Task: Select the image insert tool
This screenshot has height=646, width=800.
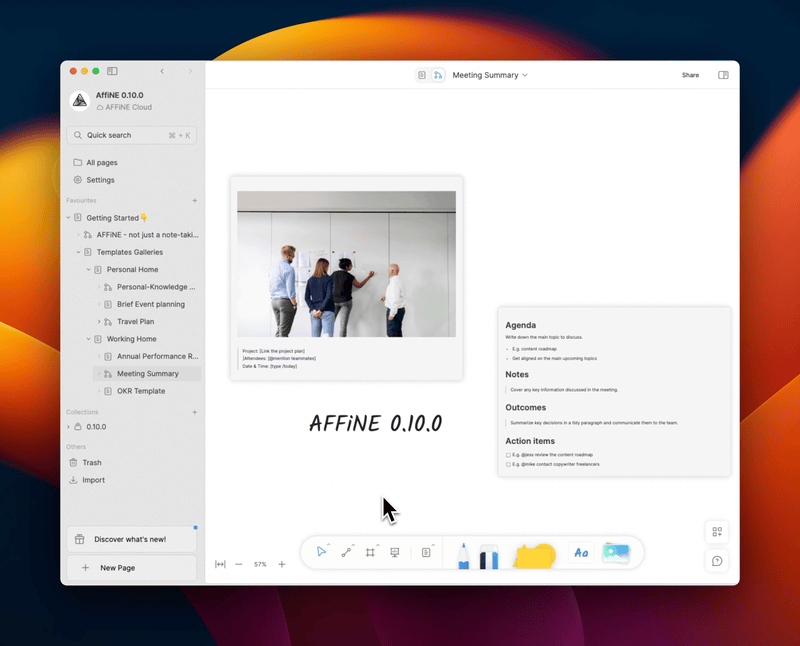Action: coord(616,553)
